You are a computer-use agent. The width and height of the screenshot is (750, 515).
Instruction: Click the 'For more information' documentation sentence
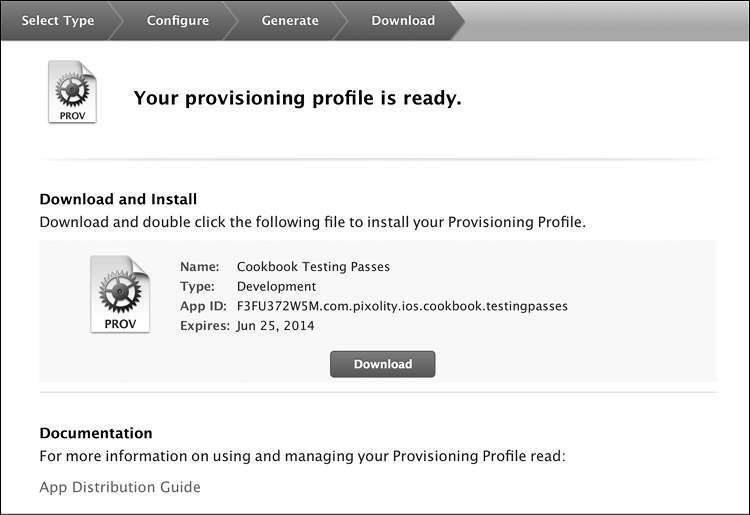coord(302,457)
